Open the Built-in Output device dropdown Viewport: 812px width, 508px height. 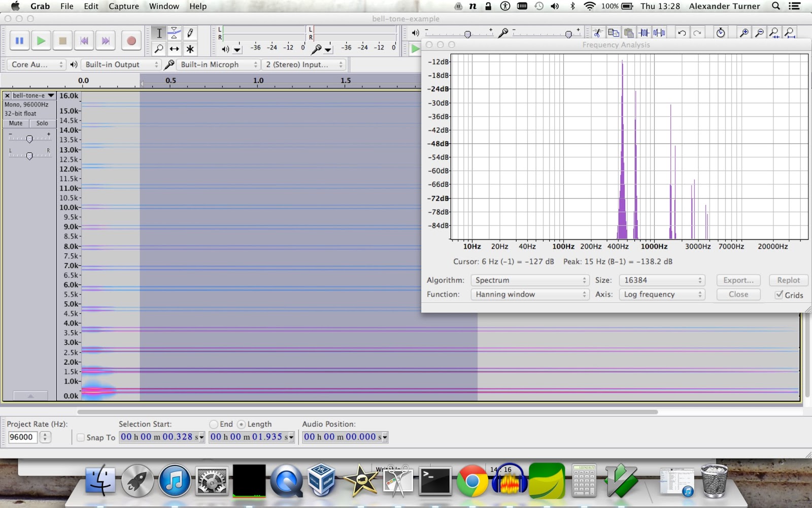click(121, 65)
